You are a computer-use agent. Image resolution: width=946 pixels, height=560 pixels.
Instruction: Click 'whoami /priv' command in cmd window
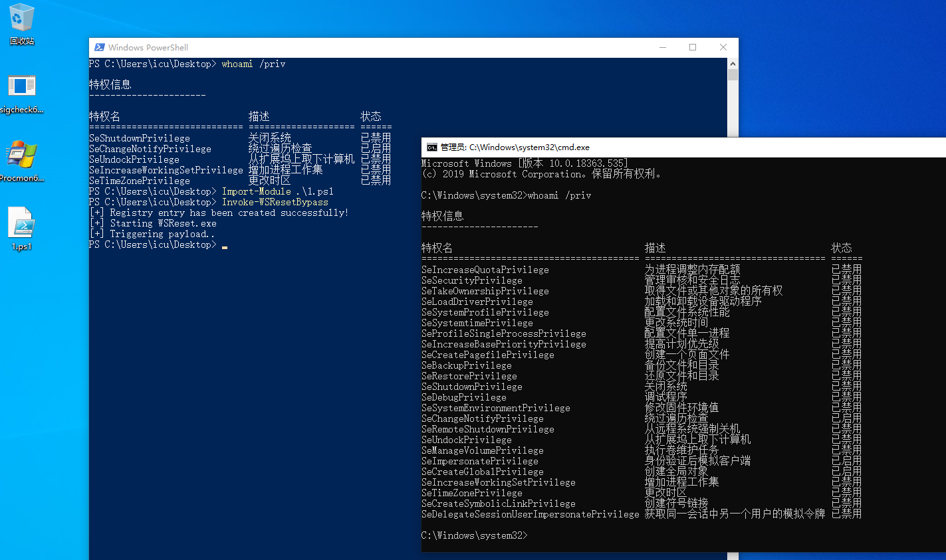(560, 195)
